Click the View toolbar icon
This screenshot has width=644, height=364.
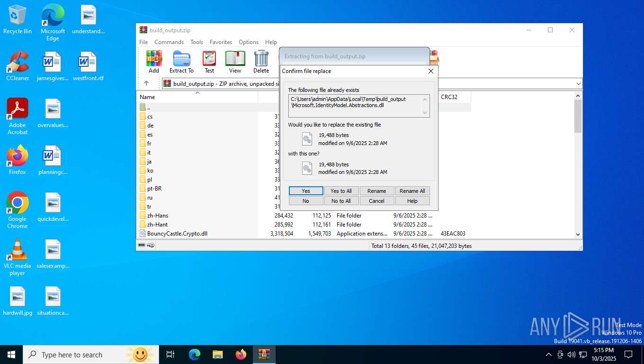point(235,62)
